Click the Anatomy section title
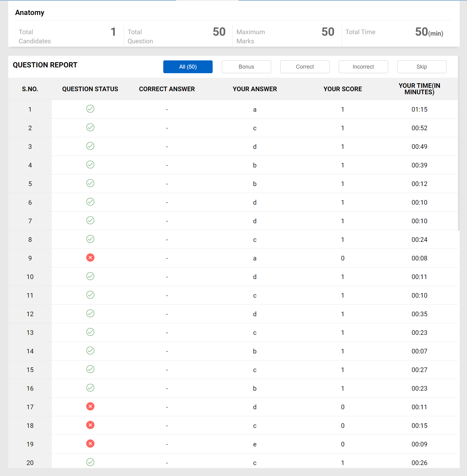The image size is (467, 476). pyautogui.click(x=30, y=13)
